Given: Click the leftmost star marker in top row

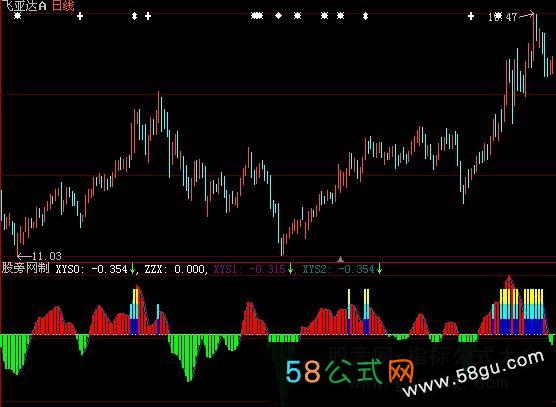Looking at the screenshot, I should click(x=17, y=16).
